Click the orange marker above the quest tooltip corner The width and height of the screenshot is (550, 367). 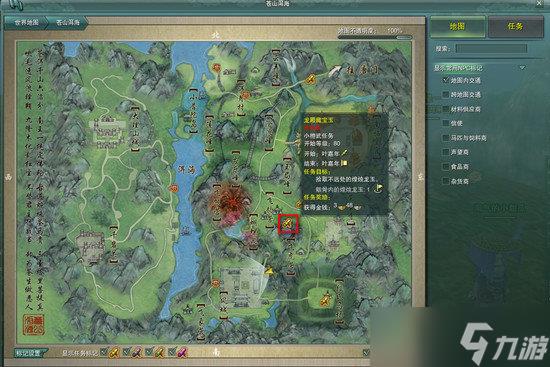[372, 110]
